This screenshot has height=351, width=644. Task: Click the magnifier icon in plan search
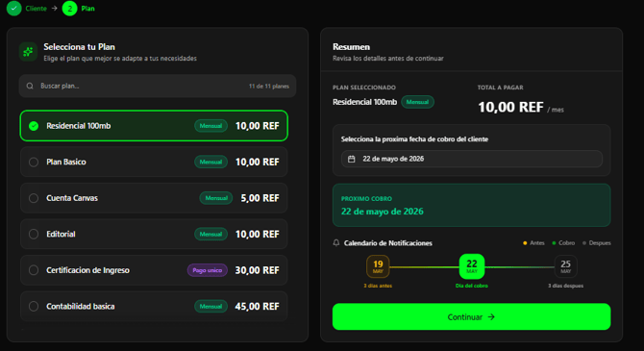(x=30, y=86)
